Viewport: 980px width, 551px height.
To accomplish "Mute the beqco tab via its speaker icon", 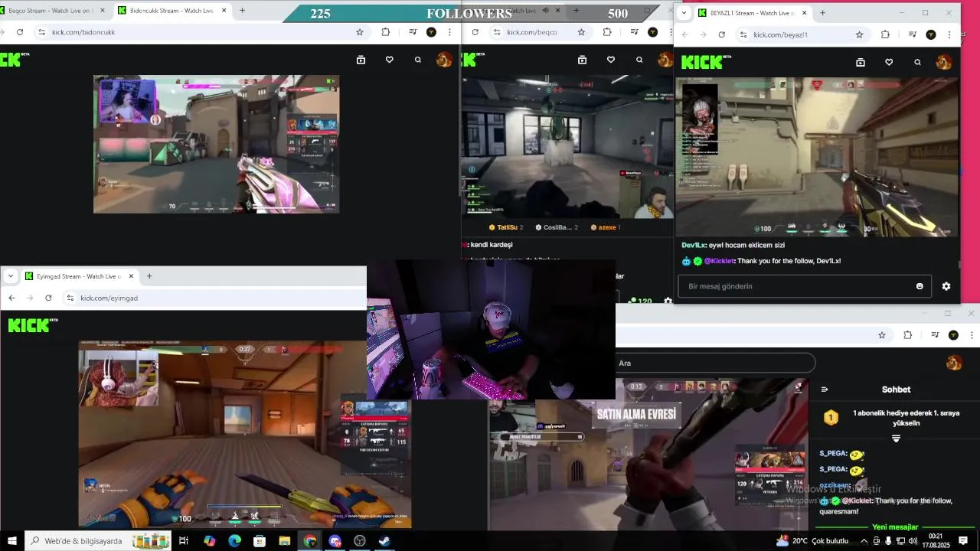I will (x=545, y=11).
